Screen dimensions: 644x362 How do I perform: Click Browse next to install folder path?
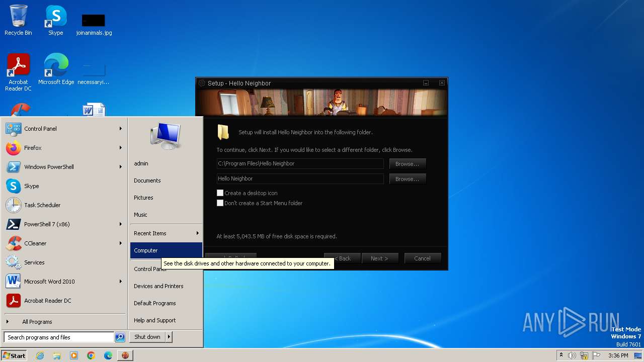pyautogui.click(x=408, y=164)
